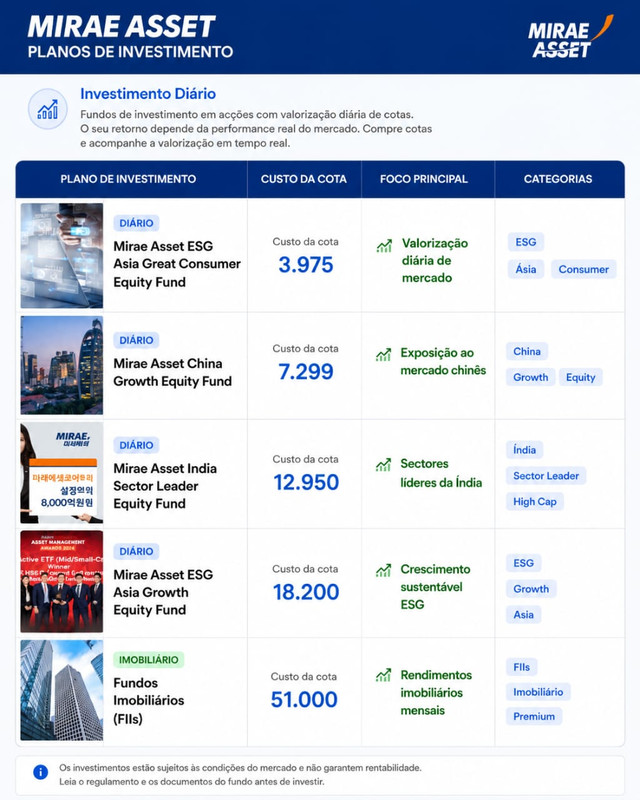Open Mirae Asset China Growth Equity Fund title
This screenshot has width=640, height=800.
point(173,372)
